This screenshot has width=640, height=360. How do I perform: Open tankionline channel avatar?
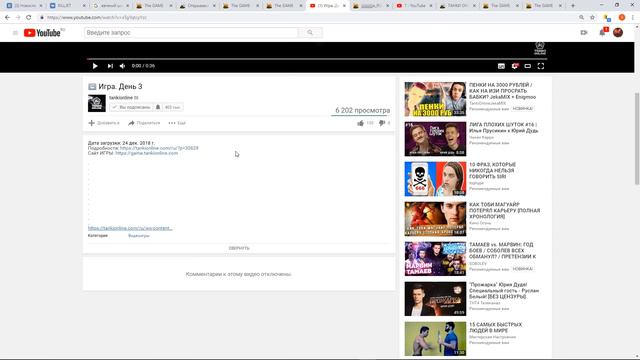point(97,103)
